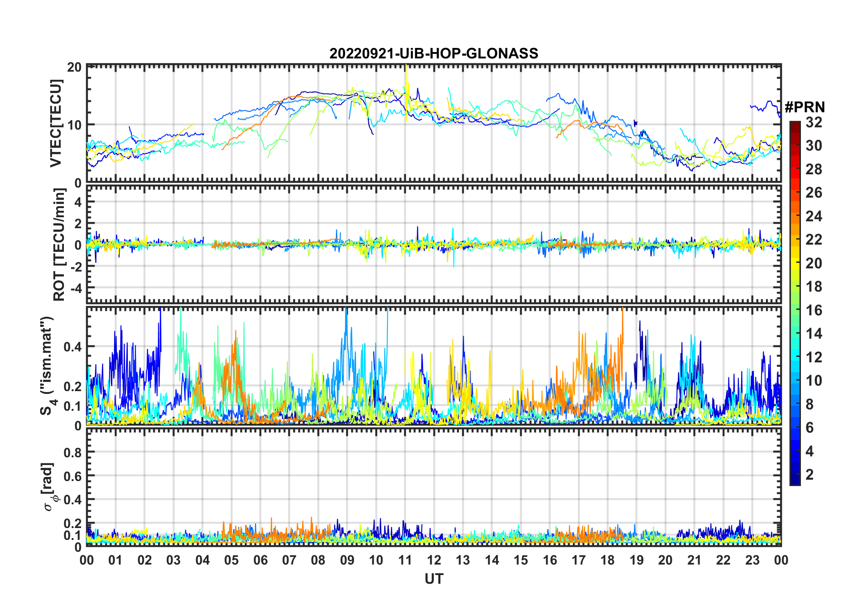Select the 18 hour tick on UT axis
Screen dimensions: 868x607
point(607,560)
